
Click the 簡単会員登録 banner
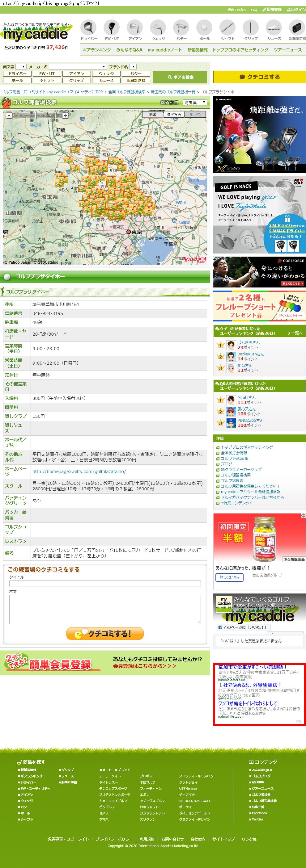pos(105,663)
